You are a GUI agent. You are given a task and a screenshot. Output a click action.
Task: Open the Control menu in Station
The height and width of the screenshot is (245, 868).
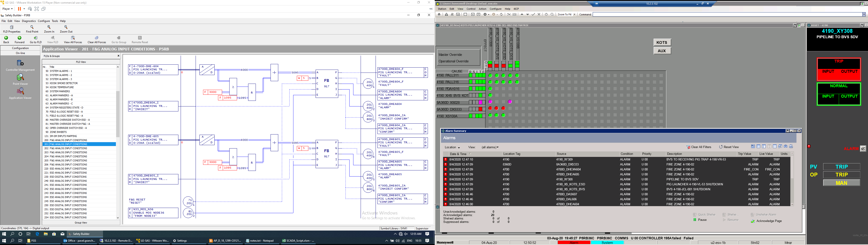pos(471,9)
